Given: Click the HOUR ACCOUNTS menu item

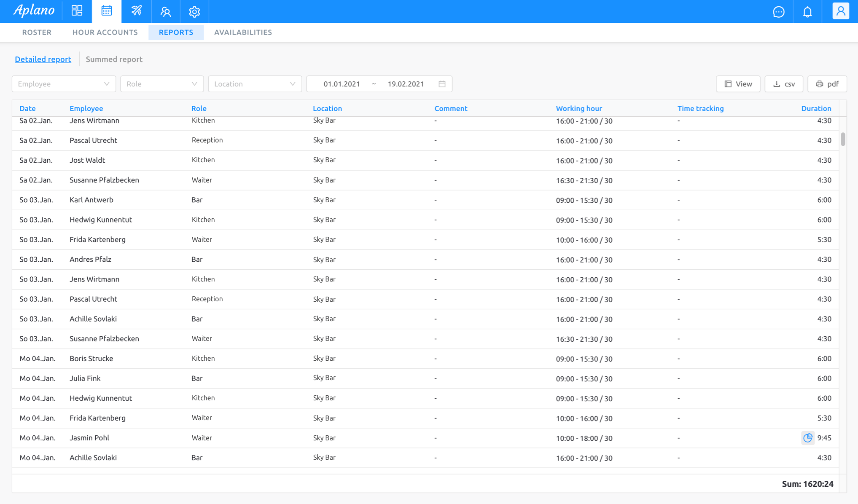Looking at the screenshot, I should click(x=105, y=32).
